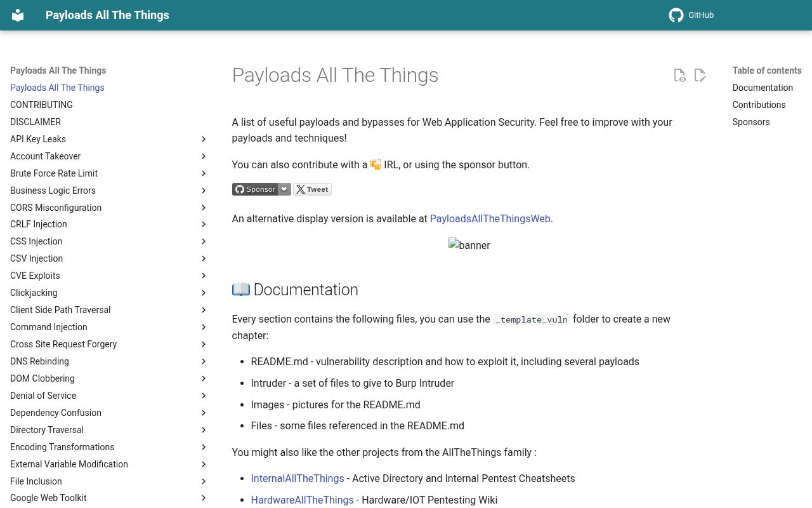Click the beer mugs emoji
The image size is (812, 508).
click(x=376, y=164)
